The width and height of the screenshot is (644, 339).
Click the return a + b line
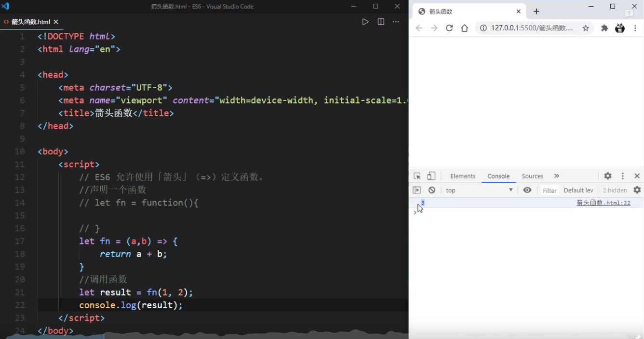pos(134,254)
